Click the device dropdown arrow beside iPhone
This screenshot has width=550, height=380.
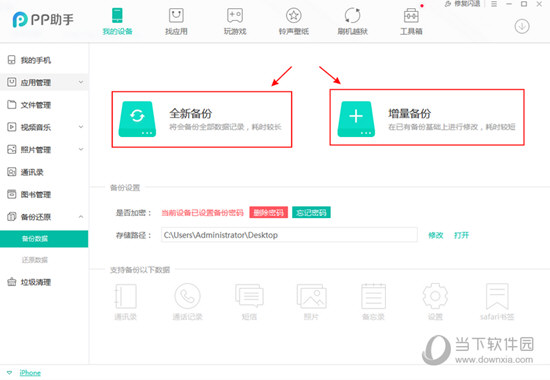click(x=9, y=373)
